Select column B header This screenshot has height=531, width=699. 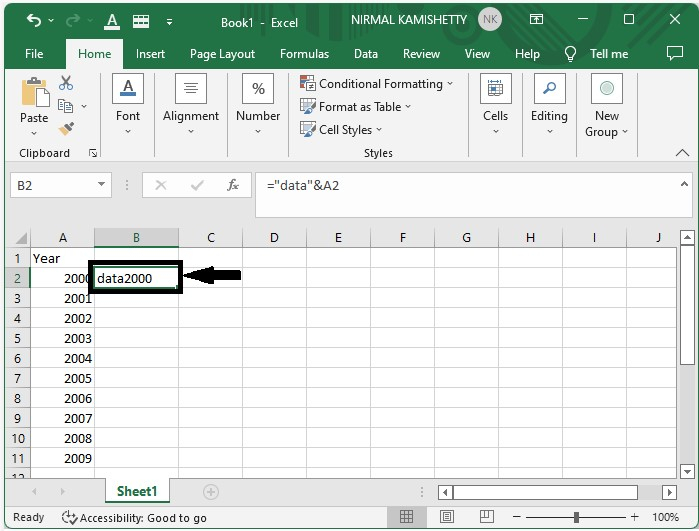point(136,238)
